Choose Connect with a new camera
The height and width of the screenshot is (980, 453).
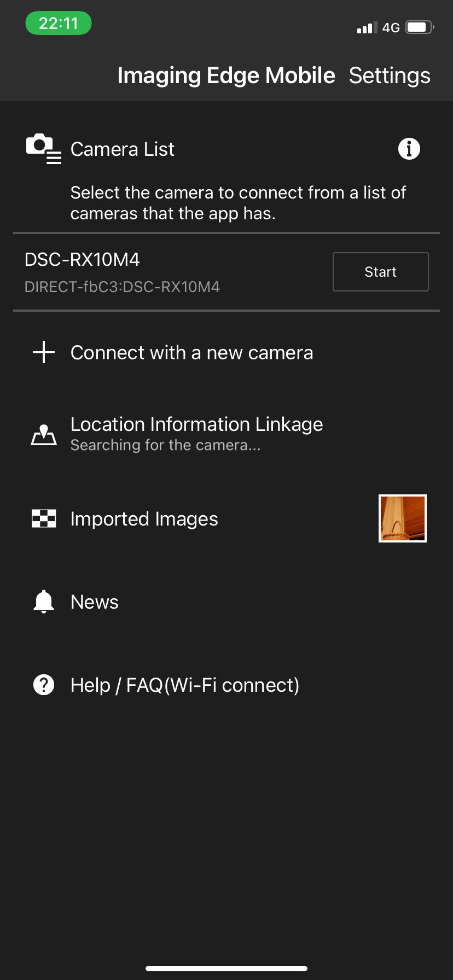tap(191, 353)
